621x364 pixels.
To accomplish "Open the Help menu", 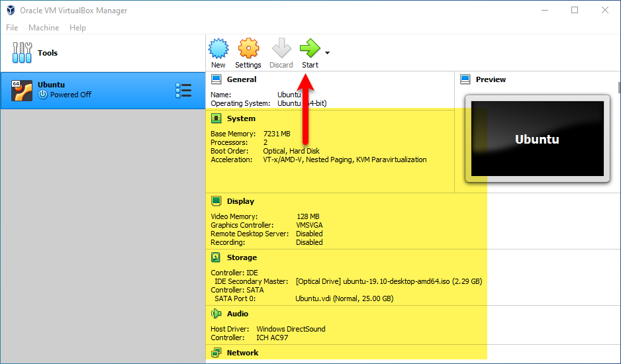I will point(77,28).
